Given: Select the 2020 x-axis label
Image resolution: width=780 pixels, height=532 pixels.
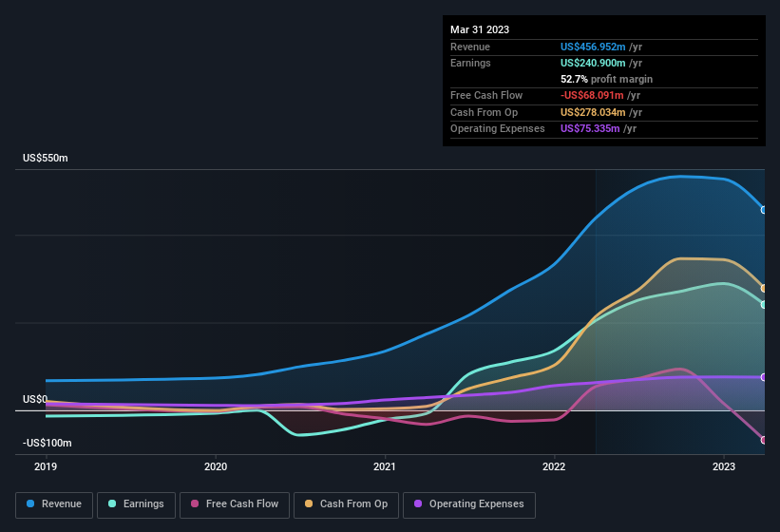Looking at the screenshot, I should 216,466.
